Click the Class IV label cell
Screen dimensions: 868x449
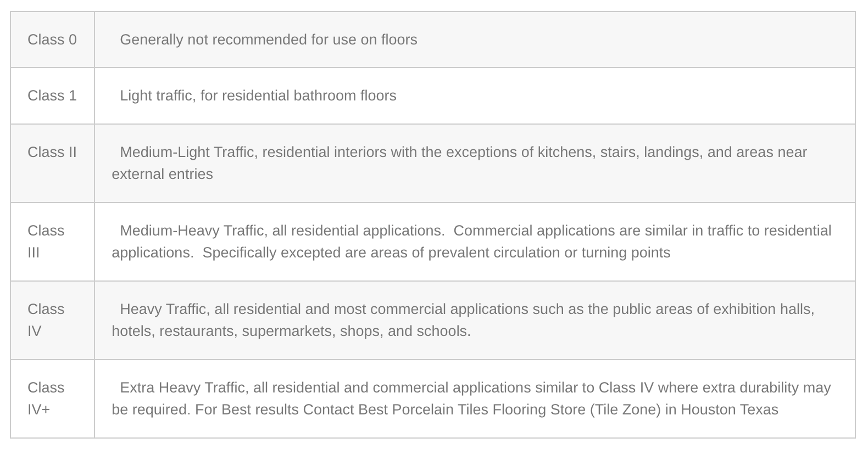tap(46, 320)
